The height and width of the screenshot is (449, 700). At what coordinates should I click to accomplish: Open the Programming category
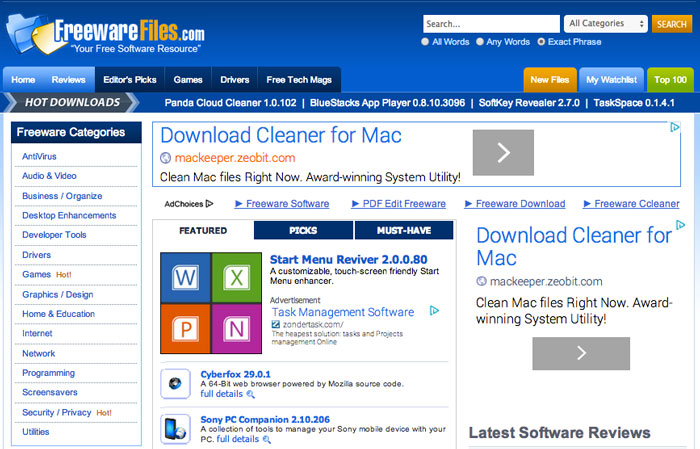coord(48,373)
